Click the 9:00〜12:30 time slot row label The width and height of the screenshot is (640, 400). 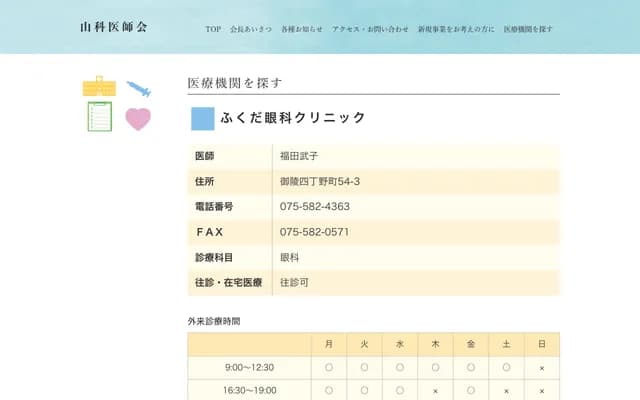click(249, 367)
